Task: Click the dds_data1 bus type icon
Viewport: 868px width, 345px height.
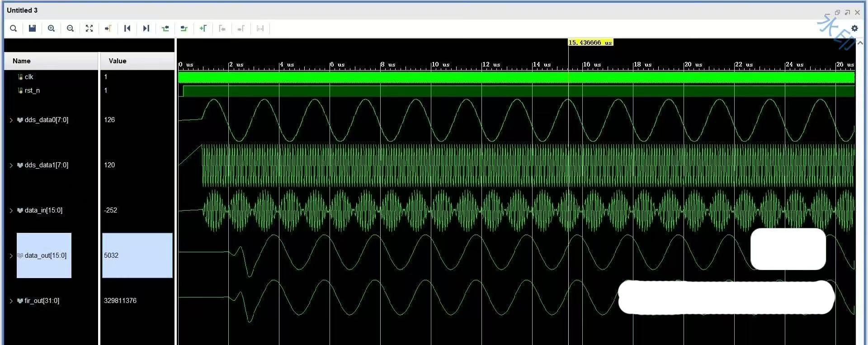Action: pos(20,165)
